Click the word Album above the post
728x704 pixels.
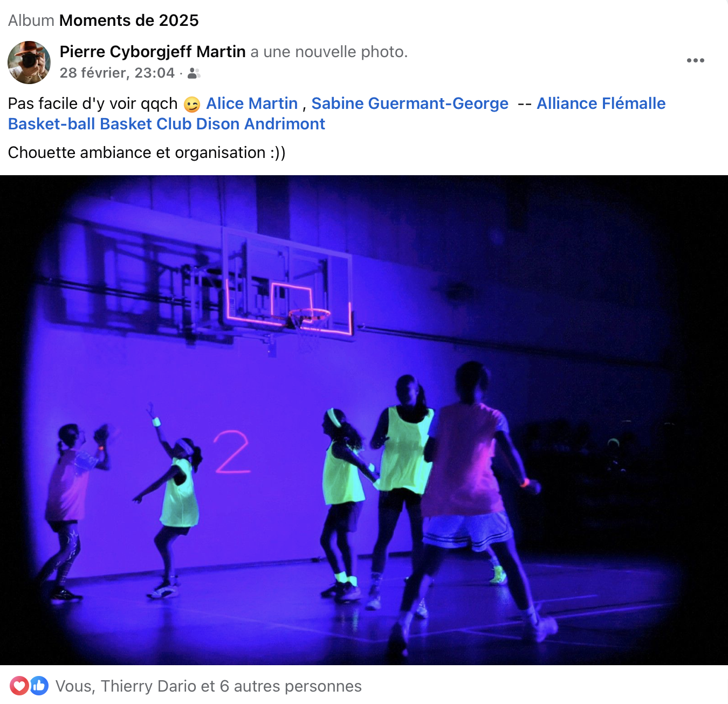31,20
